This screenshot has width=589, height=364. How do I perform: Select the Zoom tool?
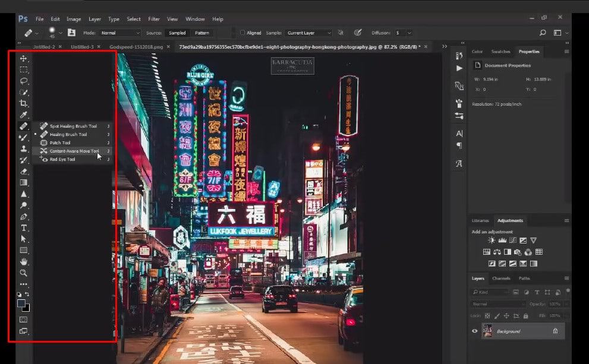(23, 273)
